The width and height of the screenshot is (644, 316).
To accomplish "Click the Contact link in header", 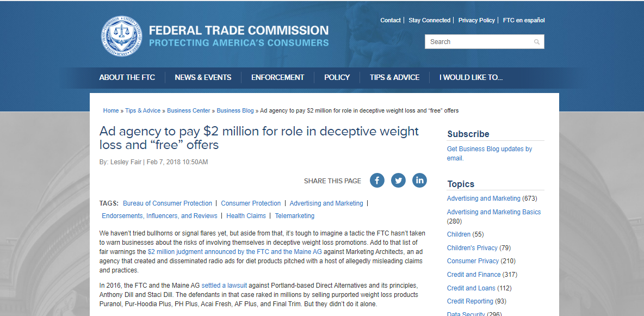I will pyautogui.click(x=391, y=20).
